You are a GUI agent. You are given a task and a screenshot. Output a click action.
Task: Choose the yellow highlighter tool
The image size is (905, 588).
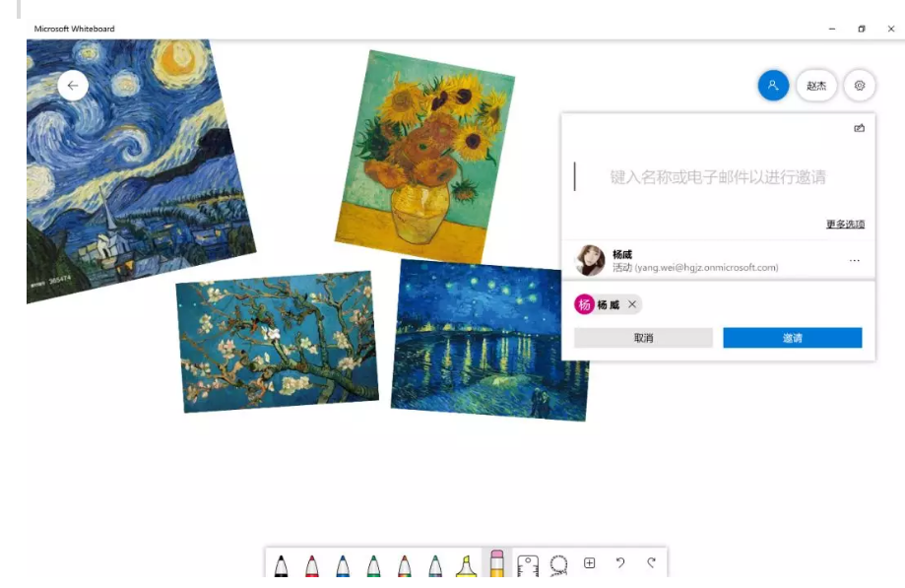click(467, 565)
